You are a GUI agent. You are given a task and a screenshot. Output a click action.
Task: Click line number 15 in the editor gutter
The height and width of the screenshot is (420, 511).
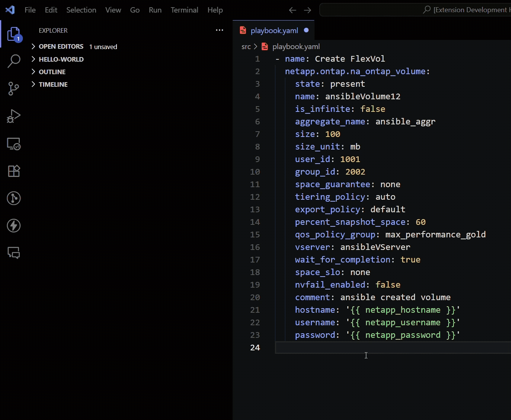click(x=255, y=235)
